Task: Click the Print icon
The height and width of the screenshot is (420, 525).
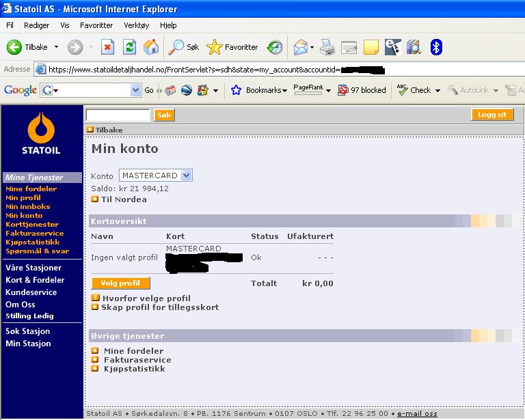Action: 327,47
